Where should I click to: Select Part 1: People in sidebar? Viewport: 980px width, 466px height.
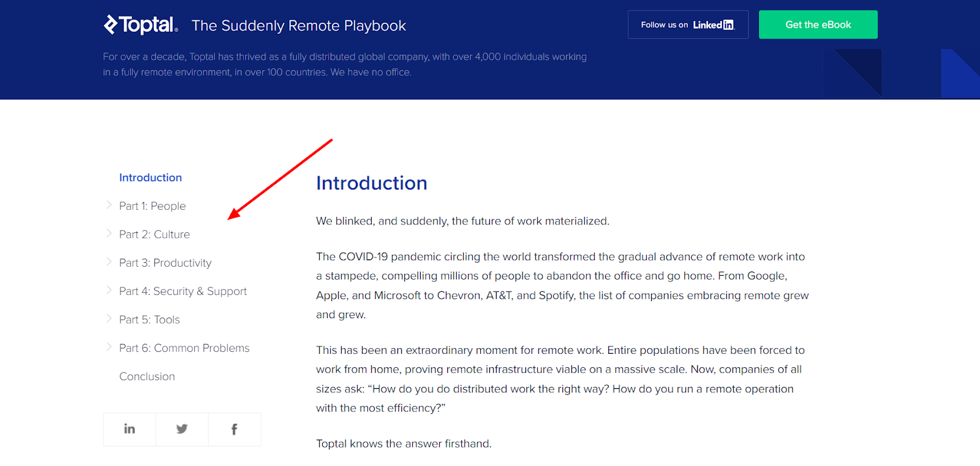tap(153, 206)
